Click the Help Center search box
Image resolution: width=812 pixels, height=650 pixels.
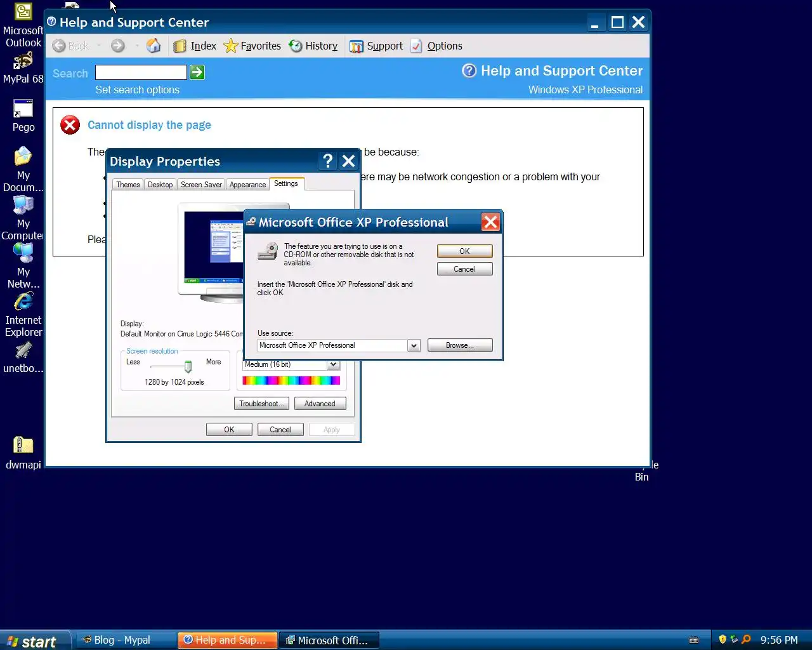point(141,72)
